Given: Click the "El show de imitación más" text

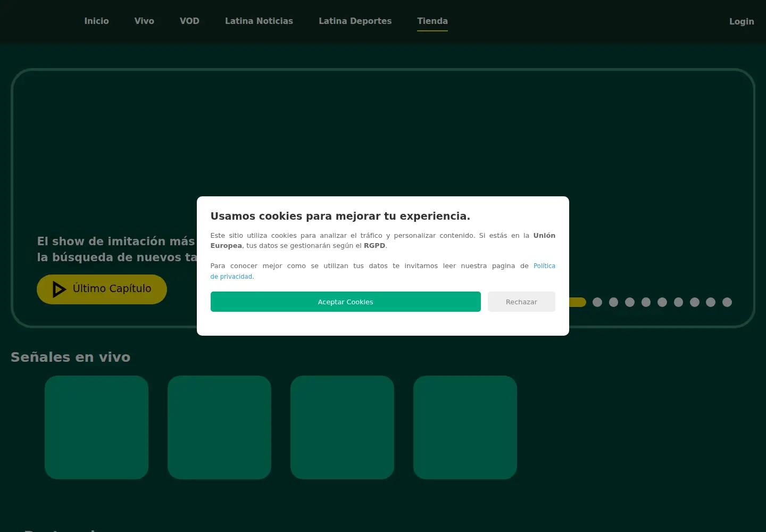Looking at the screenshot, I should click(x=116, y=242).
